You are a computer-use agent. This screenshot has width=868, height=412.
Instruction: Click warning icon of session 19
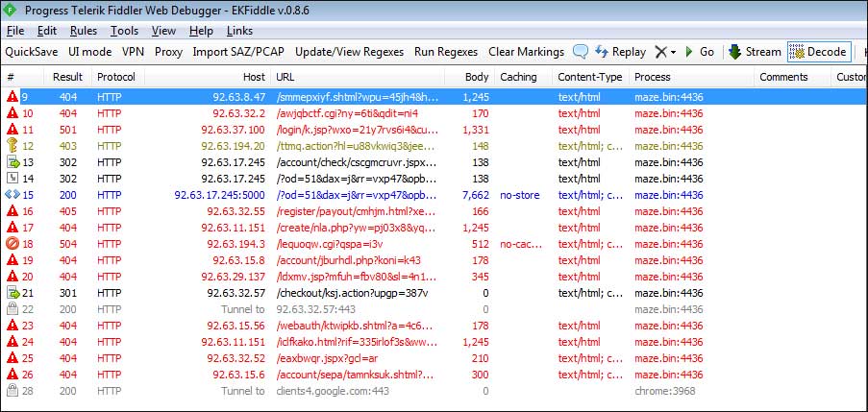point(12,260)
